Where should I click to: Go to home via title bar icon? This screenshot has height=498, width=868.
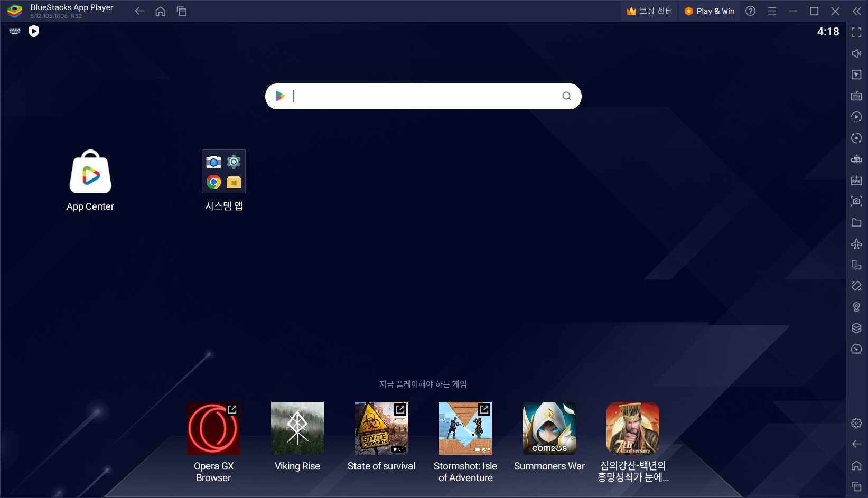pyautogui.click(x=161, y=11)
